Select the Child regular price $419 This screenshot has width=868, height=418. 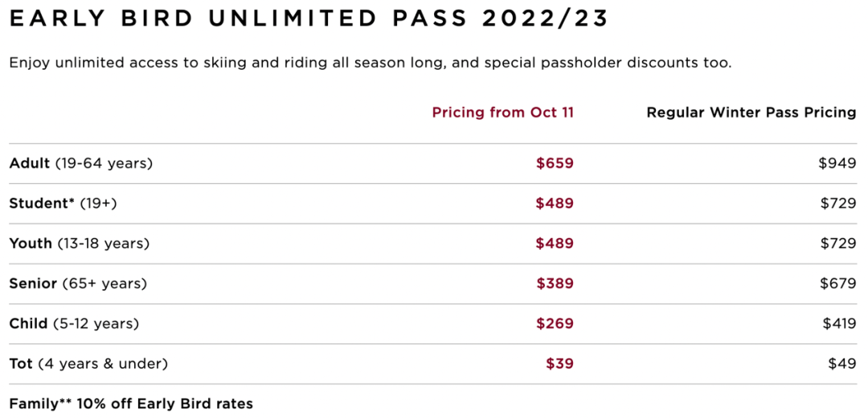click(838, 324)
